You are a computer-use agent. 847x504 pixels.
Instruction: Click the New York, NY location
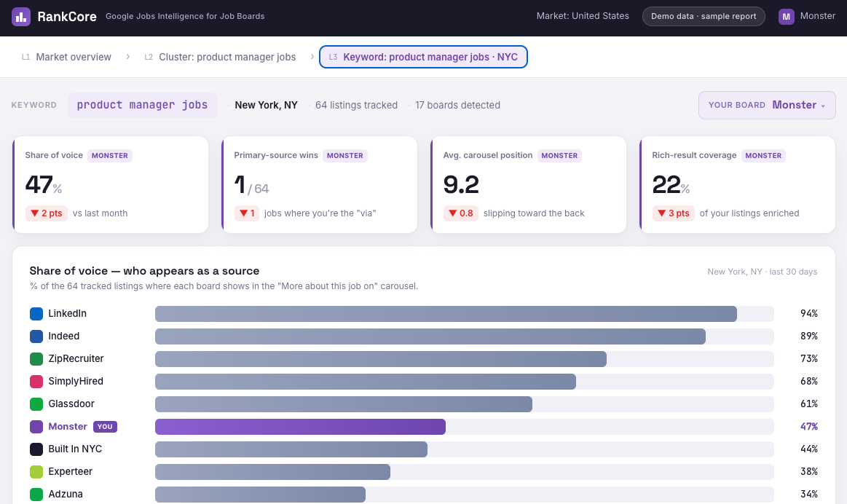tap(266, 106)
